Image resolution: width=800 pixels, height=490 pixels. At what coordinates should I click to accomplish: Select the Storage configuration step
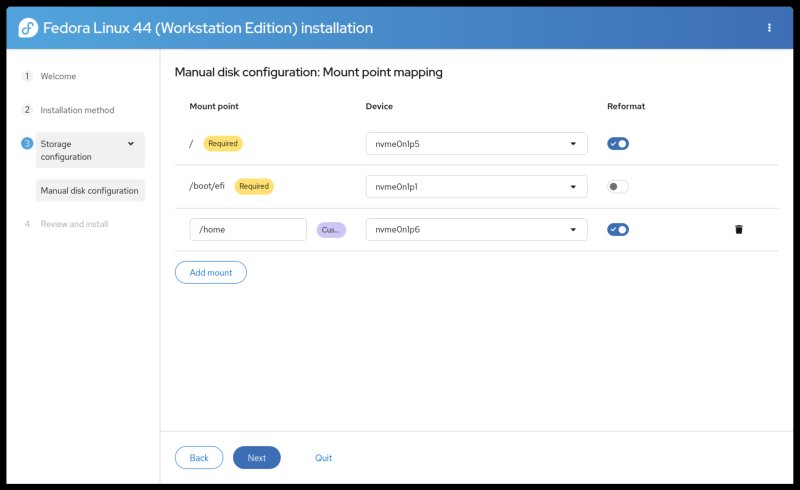point(90,150)
